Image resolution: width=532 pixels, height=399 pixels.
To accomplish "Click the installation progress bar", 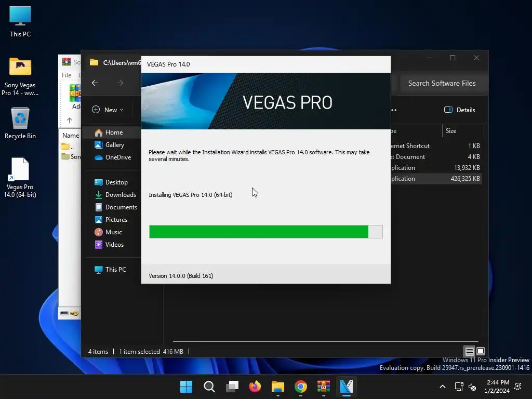I will coord(266,232).
